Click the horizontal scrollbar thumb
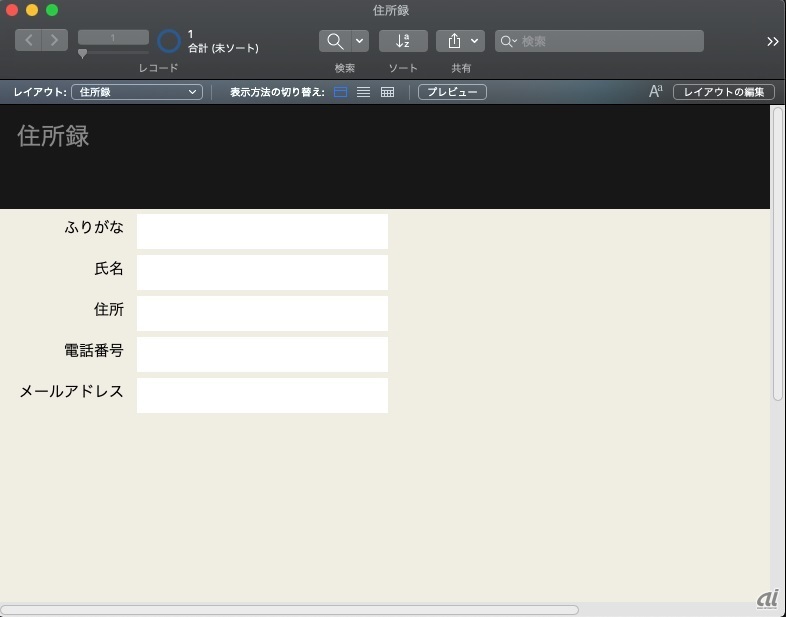This screenshot has width=786, height=617. tap(289, 610)
